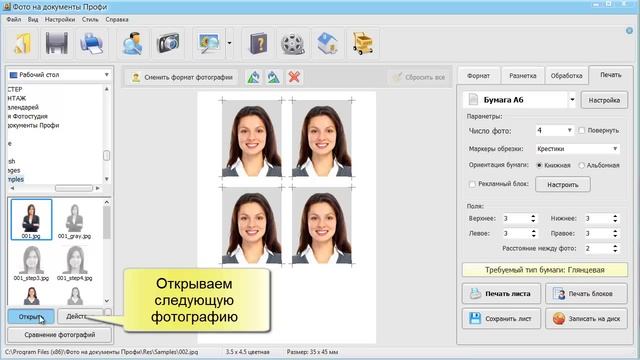Click the film reel video tutorial icon

coord(293,43)
